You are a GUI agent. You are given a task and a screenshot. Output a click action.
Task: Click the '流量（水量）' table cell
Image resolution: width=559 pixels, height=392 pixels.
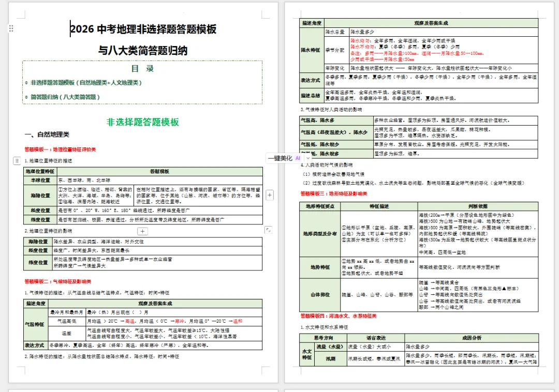[330, 347]
